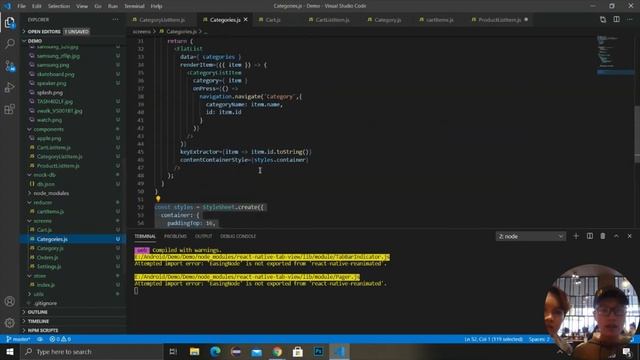Viewport: 640px width, 360px height.
Task: Open db.json in the explorer
Action: 45,184
